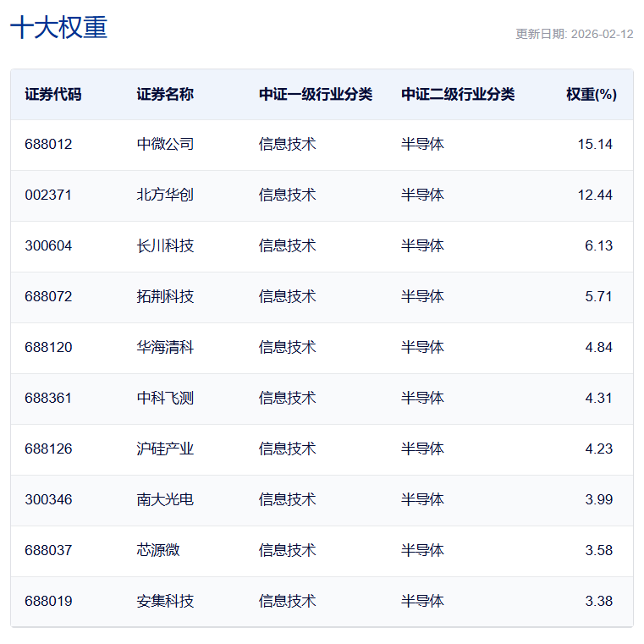The height and width of the screenshot is (644, 644).
Task: Select security code 688361
Action: [48, 398]
